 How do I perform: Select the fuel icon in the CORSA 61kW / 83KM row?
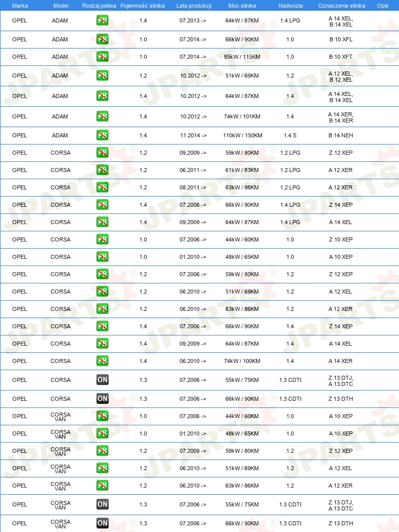point(103,170)
